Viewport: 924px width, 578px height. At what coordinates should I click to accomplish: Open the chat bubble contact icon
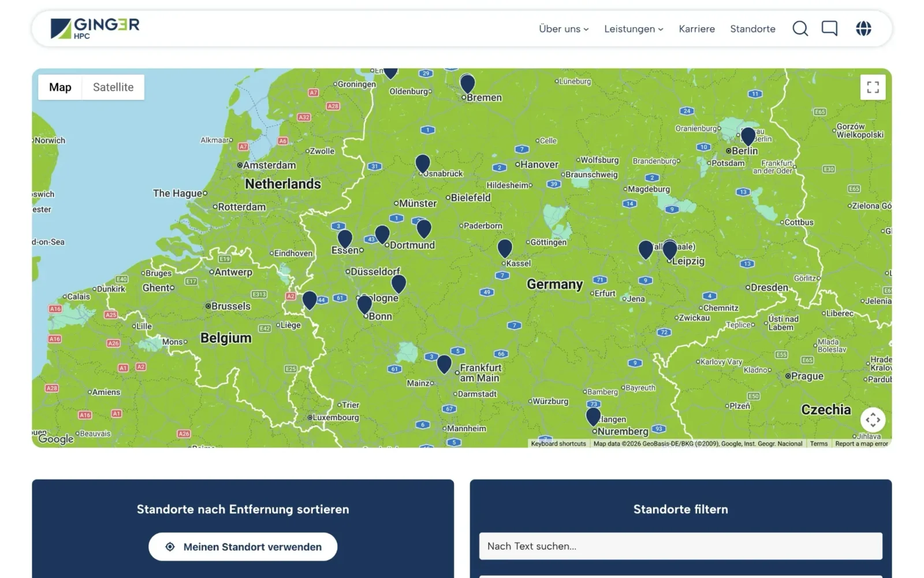pos(829,28)
